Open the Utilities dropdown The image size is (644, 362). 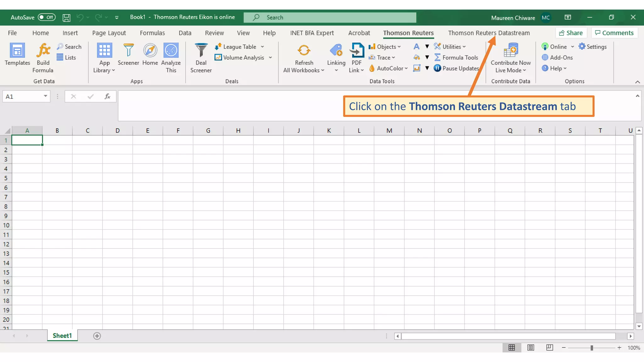(x=450, y=47)
